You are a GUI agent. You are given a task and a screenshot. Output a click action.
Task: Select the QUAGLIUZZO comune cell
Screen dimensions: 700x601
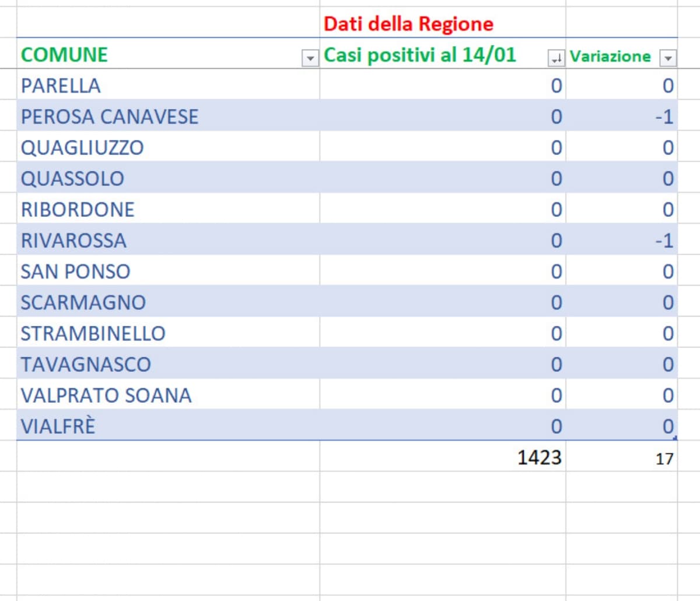tap(82, 147)
